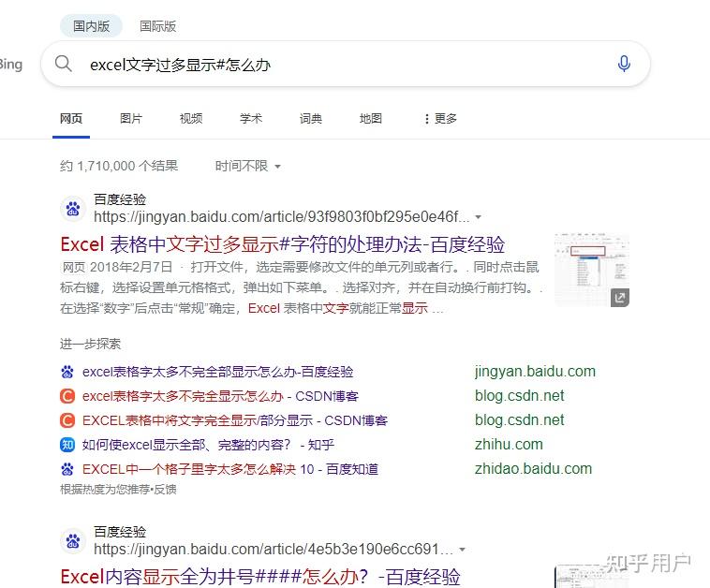Viewport: 710px width, 588px height.
Task: Click paw icon beside 'excel表格字太多不完全部显示怎么办'
Action: pos(67,372)
